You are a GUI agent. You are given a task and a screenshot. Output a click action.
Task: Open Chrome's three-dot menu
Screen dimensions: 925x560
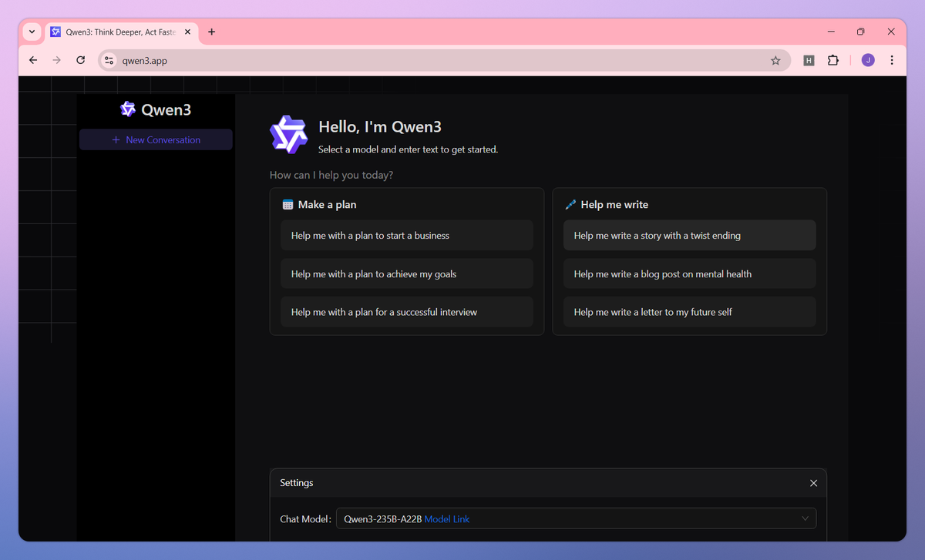click(892, 59)
